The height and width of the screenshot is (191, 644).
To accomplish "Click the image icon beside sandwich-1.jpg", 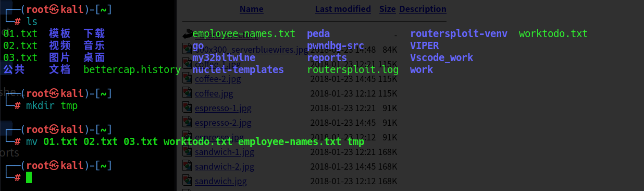I will tap(188, 151).
